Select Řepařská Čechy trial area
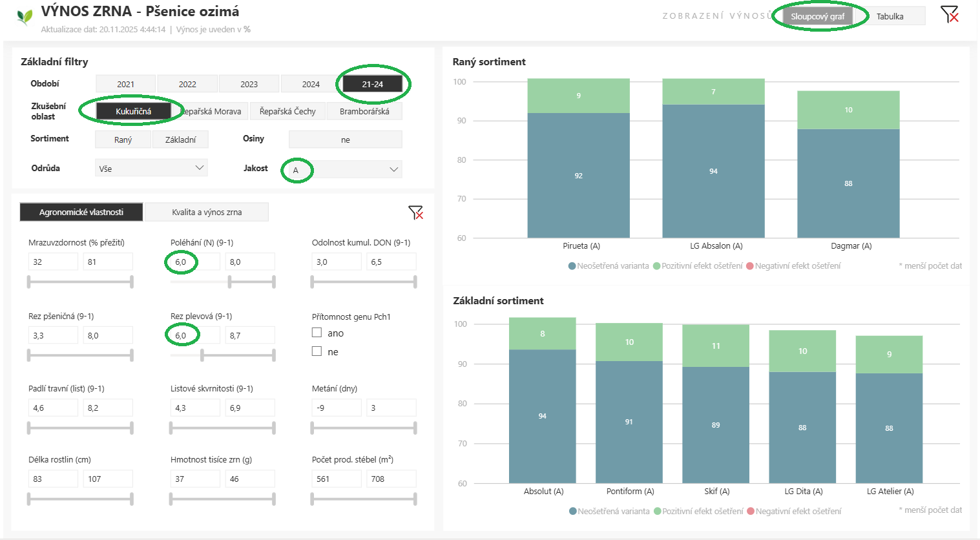The height and width of the screenshot is (540, 980). (x=287, y=111)
